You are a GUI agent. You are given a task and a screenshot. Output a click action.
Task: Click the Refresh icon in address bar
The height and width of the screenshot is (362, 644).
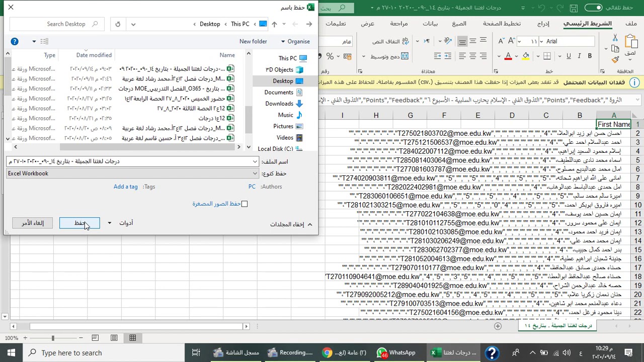(x=118, y=24)
